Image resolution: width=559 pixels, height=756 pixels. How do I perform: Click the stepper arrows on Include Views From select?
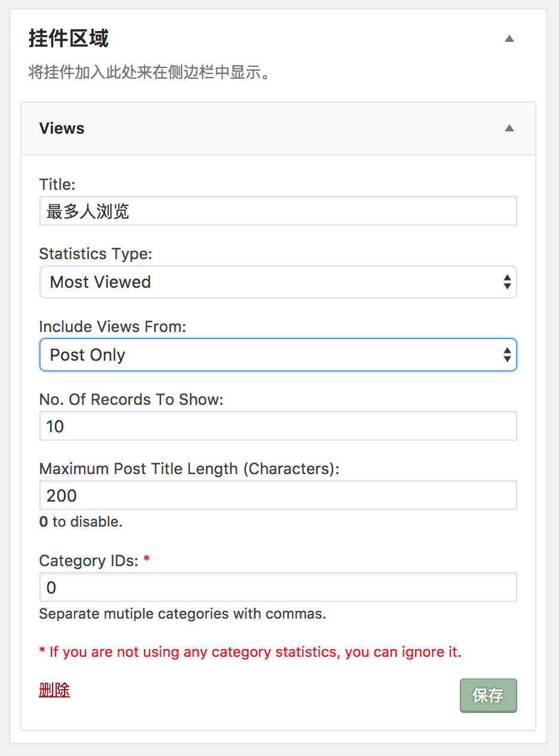(x=507, y=354)
